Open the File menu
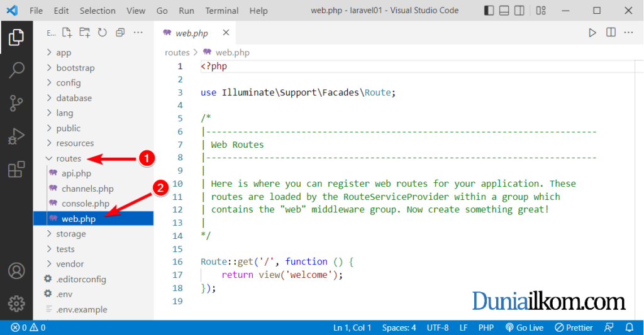The width and height of the screenshot is (644, 335). tap(36, 11)
